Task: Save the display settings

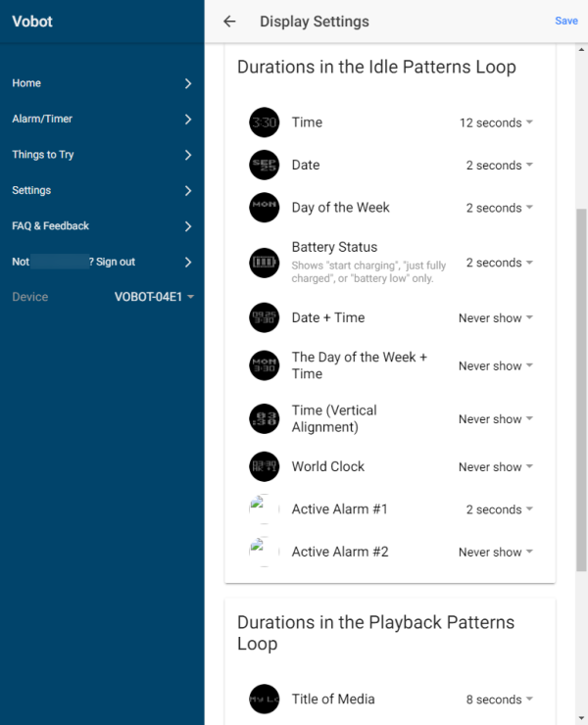Action: [x=566, y=21]
